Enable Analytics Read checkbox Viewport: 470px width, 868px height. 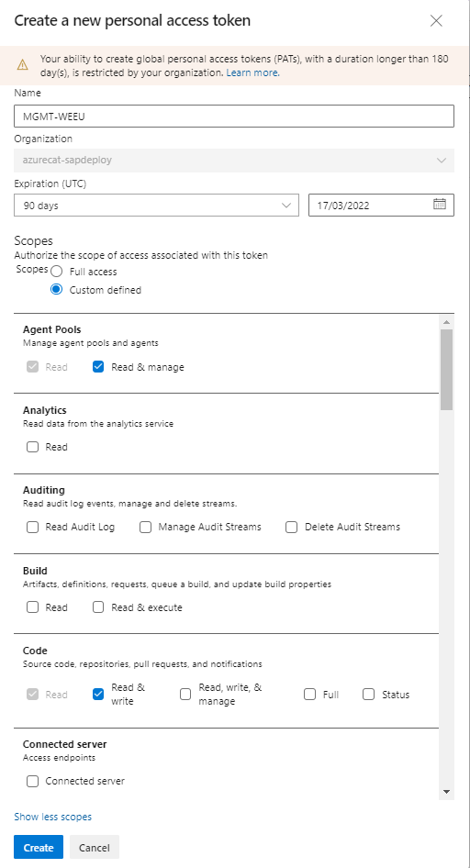pos(33,447)
